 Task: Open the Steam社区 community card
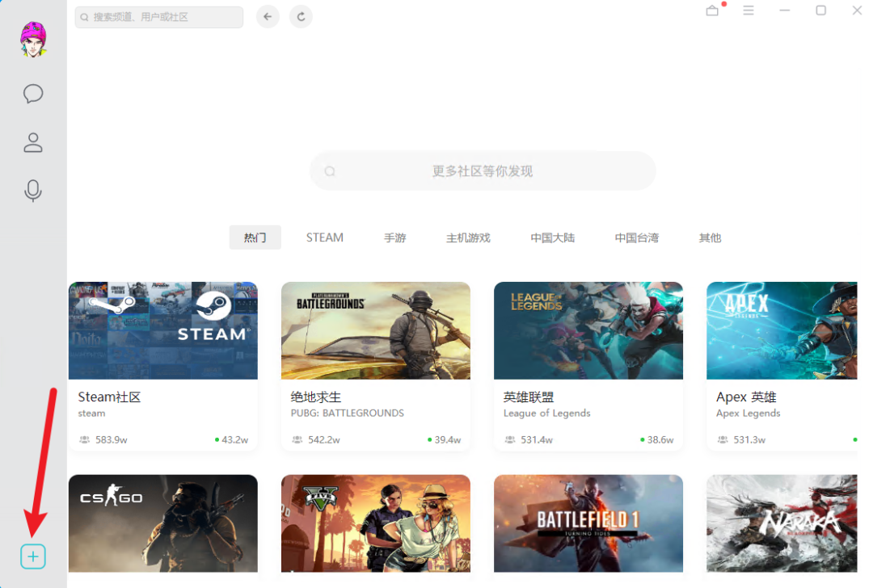coord(162,366)
